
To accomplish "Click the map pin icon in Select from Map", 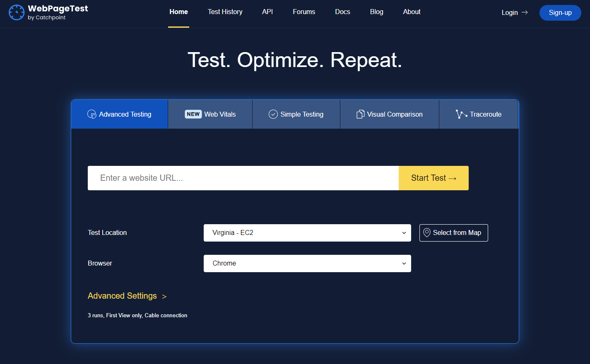I will (x=426, y=232).
